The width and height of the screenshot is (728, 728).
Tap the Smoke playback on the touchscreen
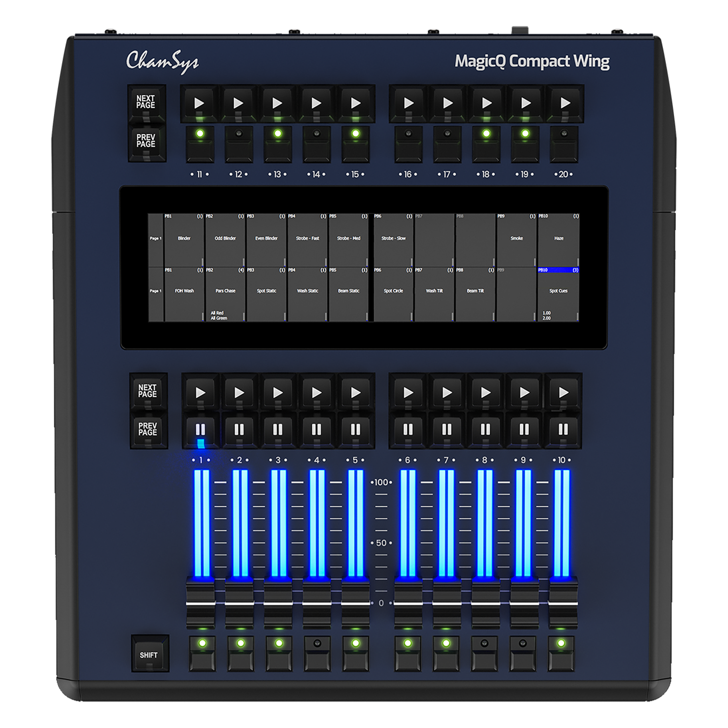coord(517,238)
